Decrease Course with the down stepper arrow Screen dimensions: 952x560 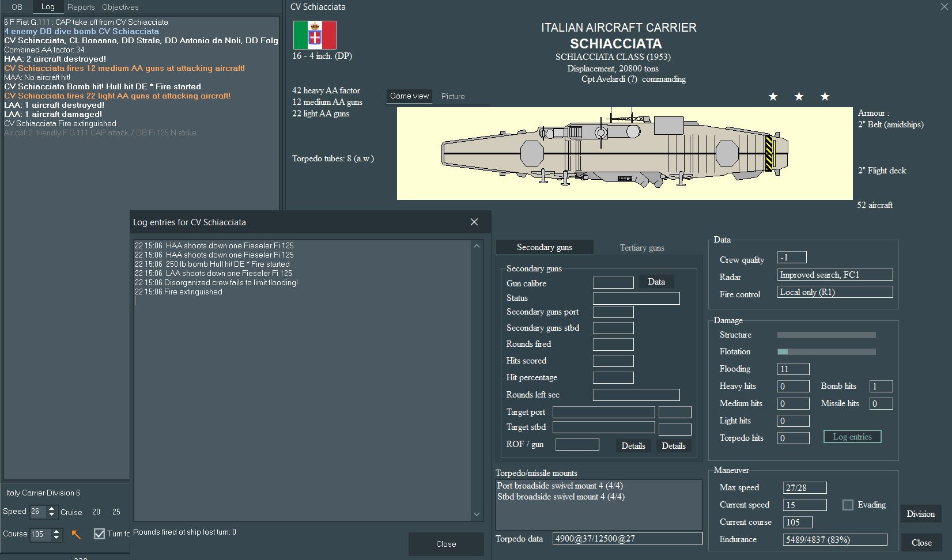pos(56,537)
